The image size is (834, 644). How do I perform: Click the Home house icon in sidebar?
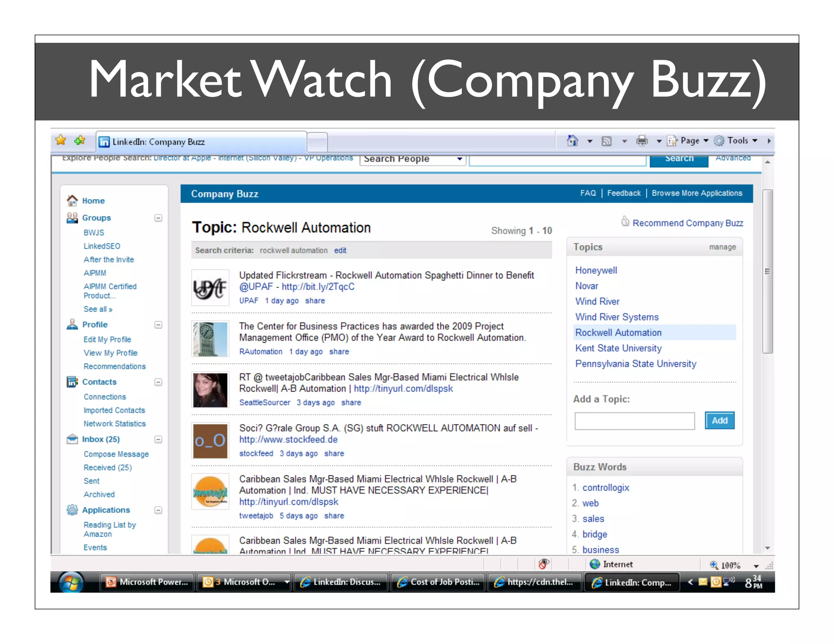72,200
